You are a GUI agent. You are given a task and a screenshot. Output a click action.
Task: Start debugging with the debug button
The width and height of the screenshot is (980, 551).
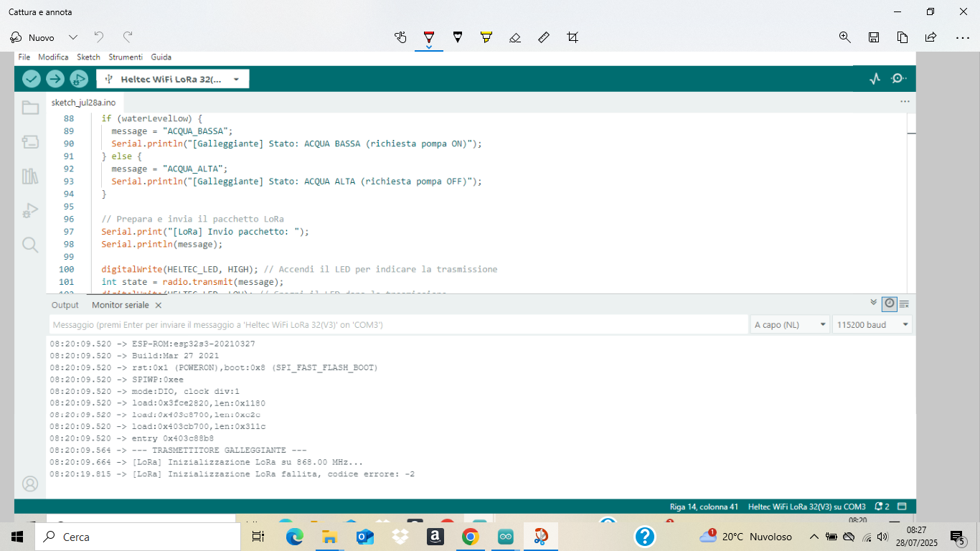79,79
